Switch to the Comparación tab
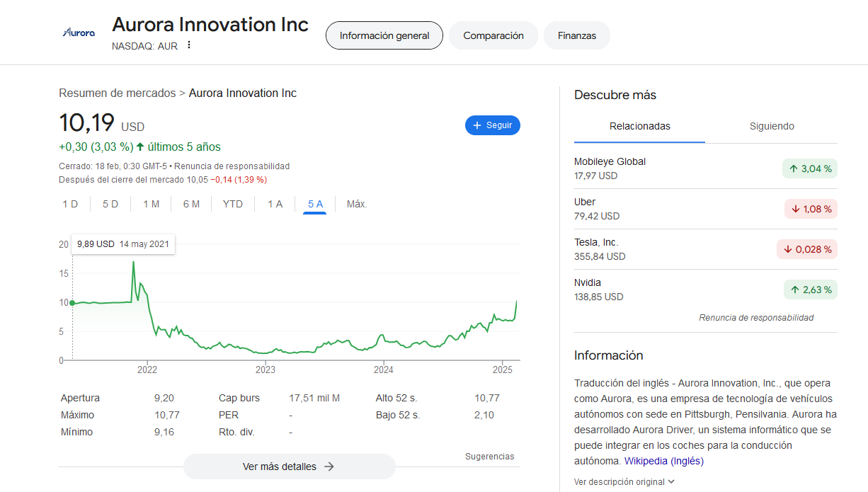 click(493, 35)
